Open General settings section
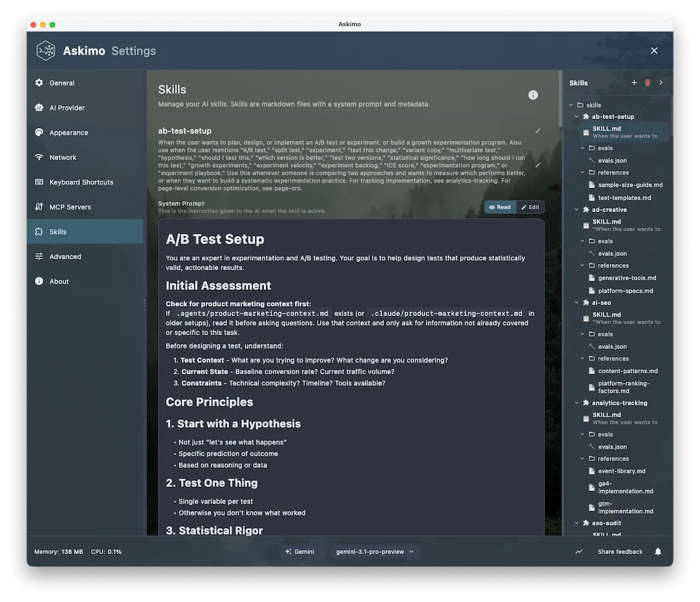Image resolution: width=700 pixels, height=602 pixels. [x=85, y=83]
